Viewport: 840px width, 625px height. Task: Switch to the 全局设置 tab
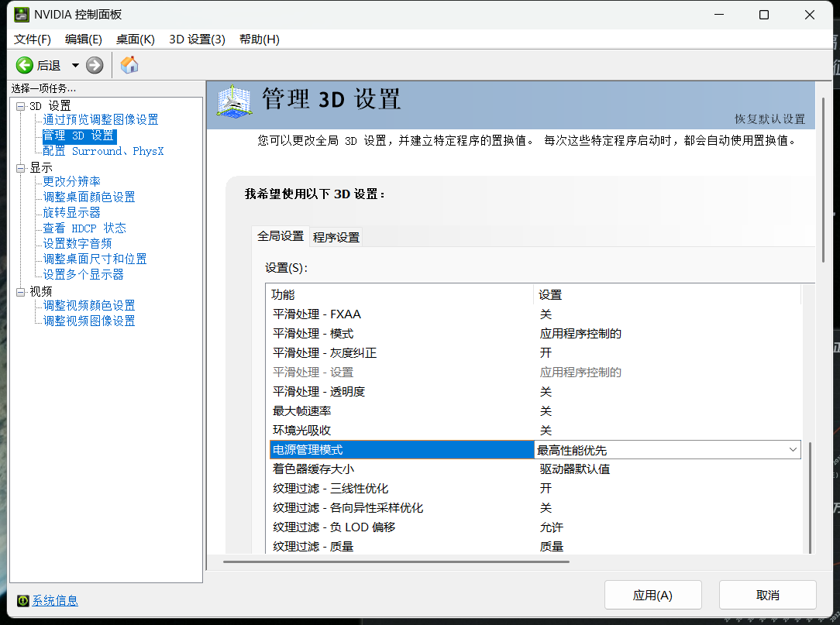pos(281,236)
